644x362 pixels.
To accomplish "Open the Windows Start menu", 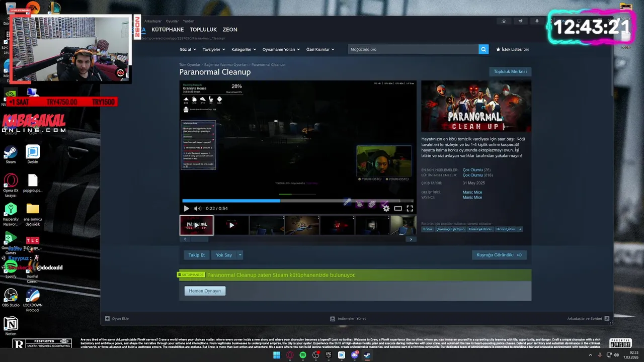I will (x=277, y=355).
